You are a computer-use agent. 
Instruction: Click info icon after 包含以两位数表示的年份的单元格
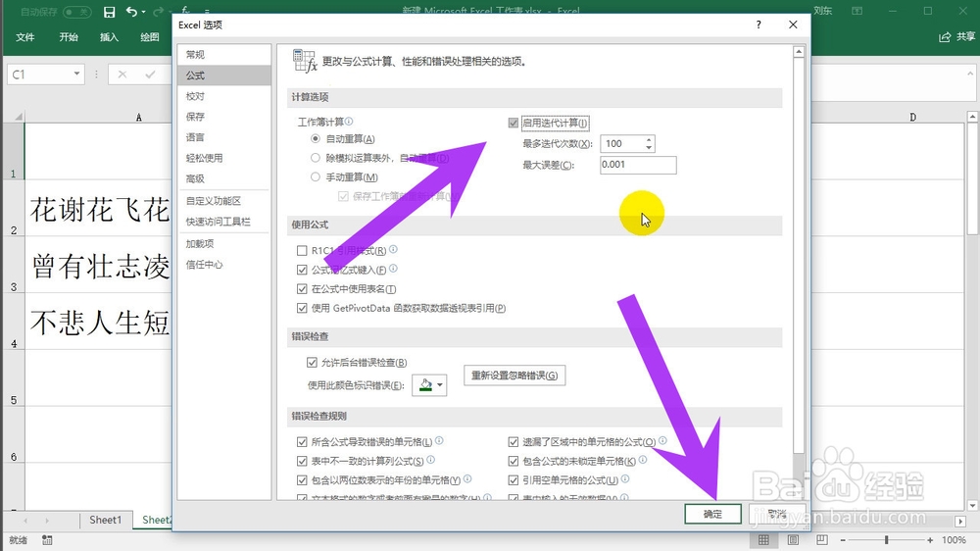tap(467, 478)
